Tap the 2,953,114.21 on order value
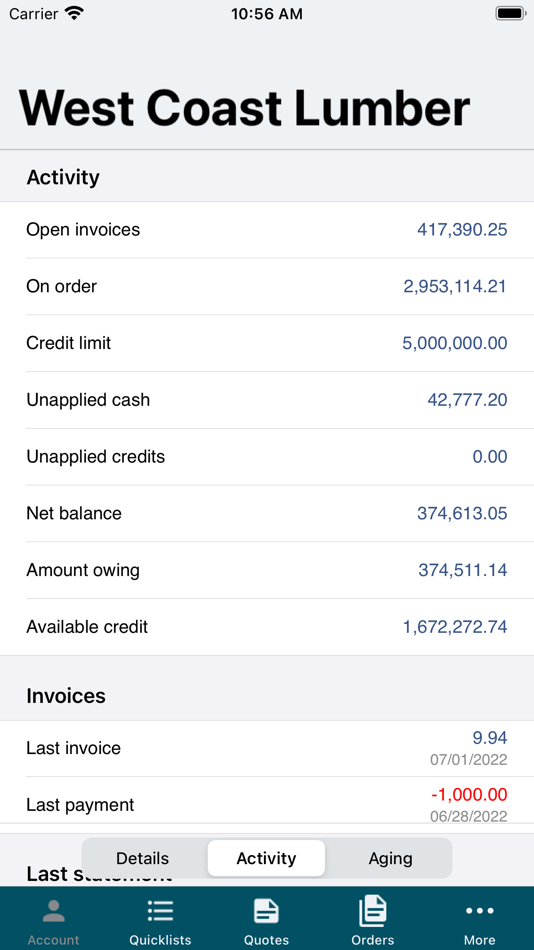 click(x=455, y=286)
